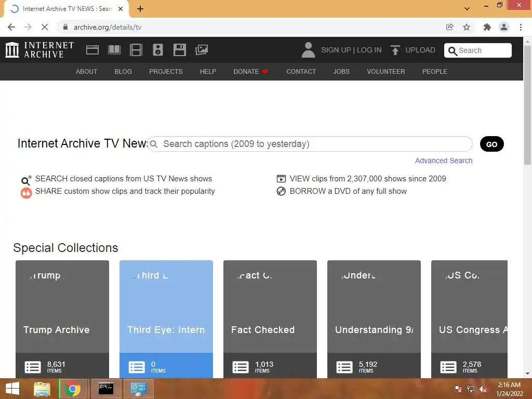Open the Third Eye collection card
This screenshot has width=532, height=399.
[166, 319]
